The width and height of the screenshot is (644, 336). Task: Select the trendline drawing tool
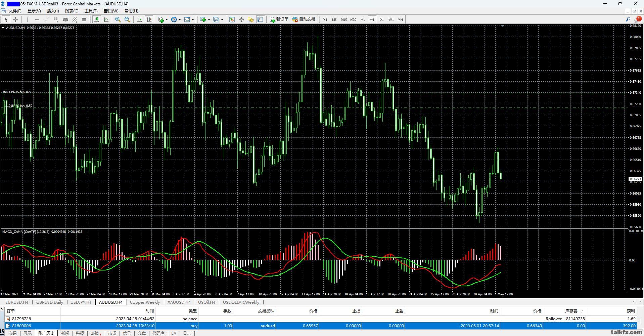pos(47,19)
